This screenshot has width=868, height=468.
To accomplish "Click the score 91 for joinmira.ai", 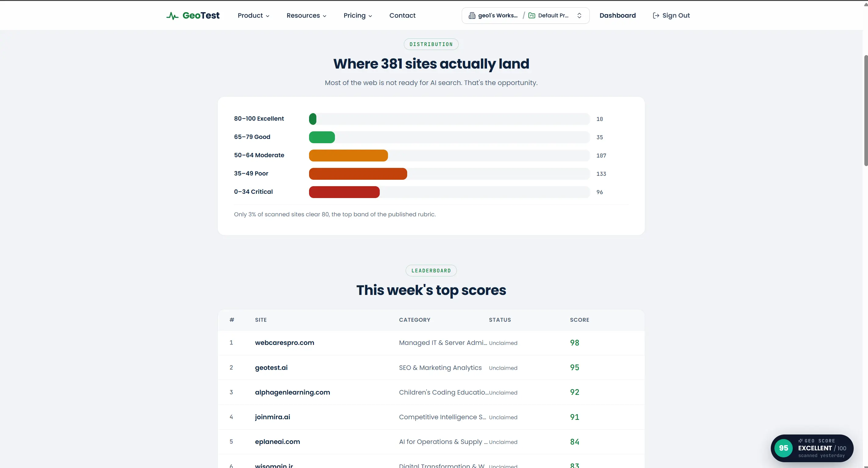I will click(x=575, y=417).
